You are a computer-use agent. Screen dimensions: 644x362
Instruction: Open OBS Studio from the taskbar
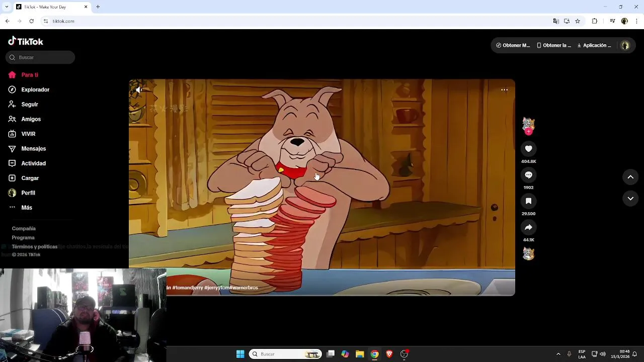click(404, 354)
